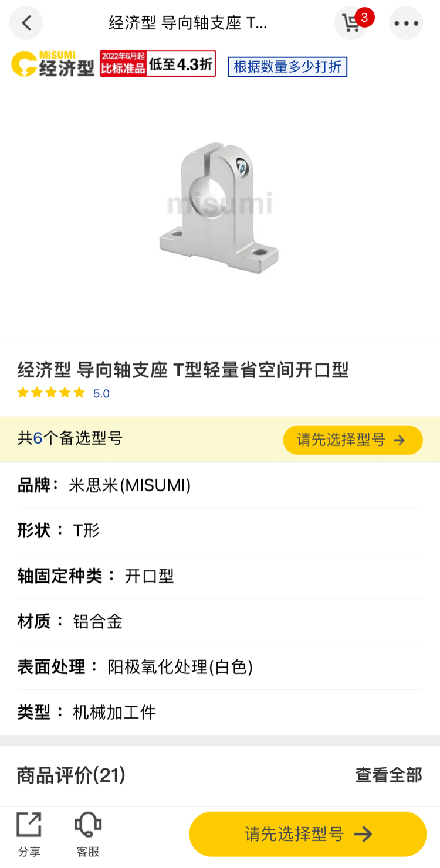The image size is (440, 868).
Task: Tap the MISUMI 经济型 brand logo
Action: (x=53, y=64)
